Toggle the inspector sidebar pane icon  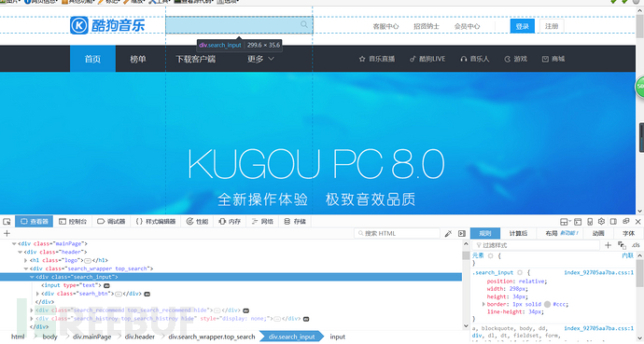tap(462, 233)
